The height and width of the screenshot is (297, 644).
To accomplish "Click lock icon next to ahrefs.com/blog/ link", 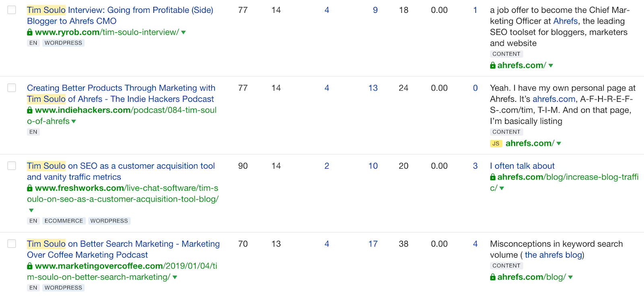I will pos(493,277).
